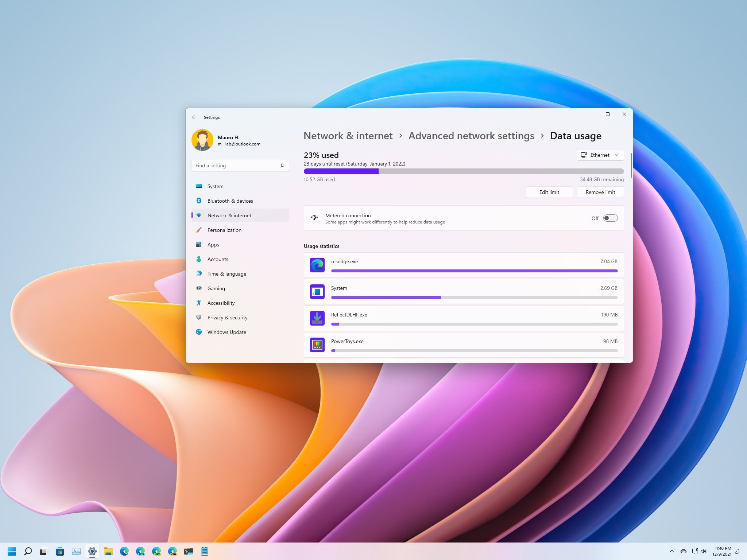Open File Explorer from the taskbar
Image resolution: width=747 pixels, height=560 pixels.
pos(108,551)
